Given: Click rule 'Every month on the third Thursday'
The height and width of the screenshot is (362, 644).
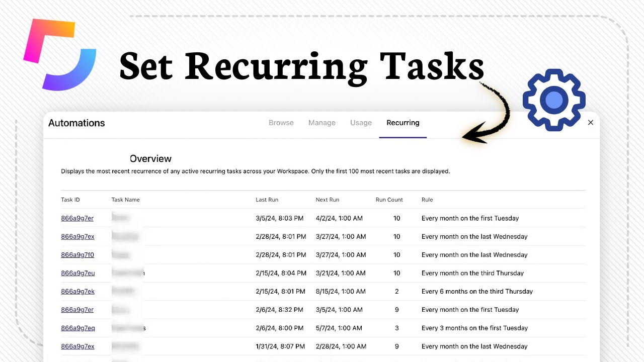Looking at the screenshot, I should pos(472,273).
